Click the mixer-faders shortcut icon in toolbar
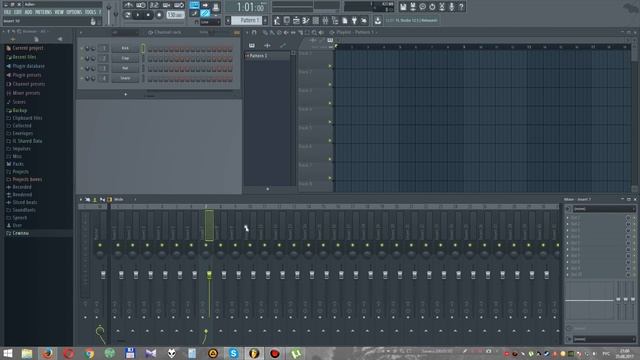The image size is (640, 360). (x=325, y=20)
